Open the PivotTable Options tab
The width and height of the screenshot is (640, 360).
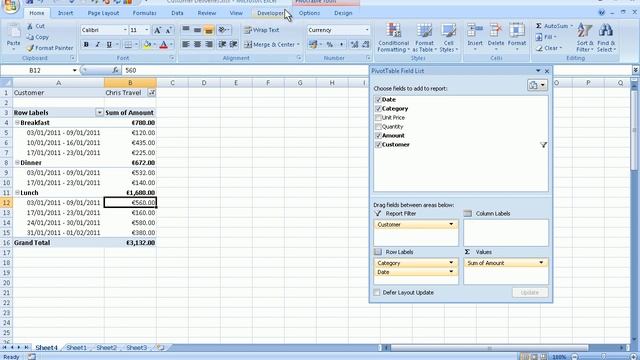click(x=309, y=13)
